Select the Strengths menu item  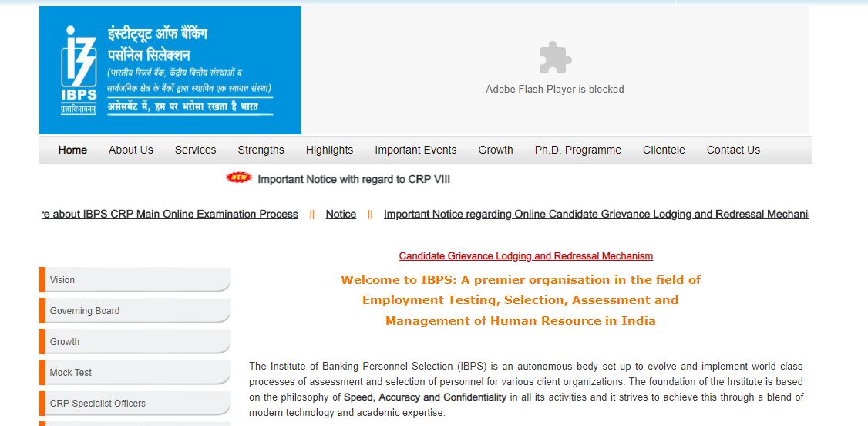point(261,150)
